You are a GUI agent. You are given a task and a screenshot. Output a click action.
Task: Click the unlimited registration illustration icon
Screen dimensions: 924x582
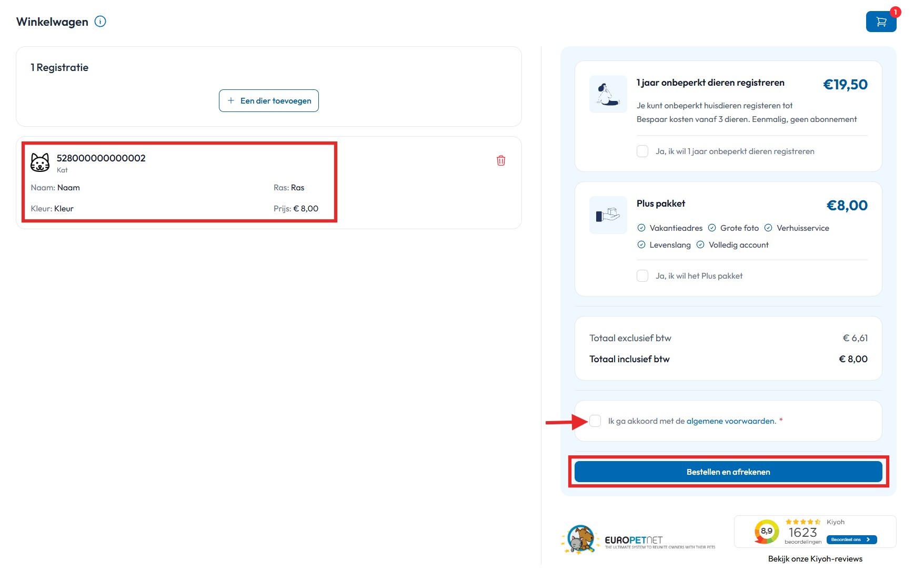coord(608,95)
